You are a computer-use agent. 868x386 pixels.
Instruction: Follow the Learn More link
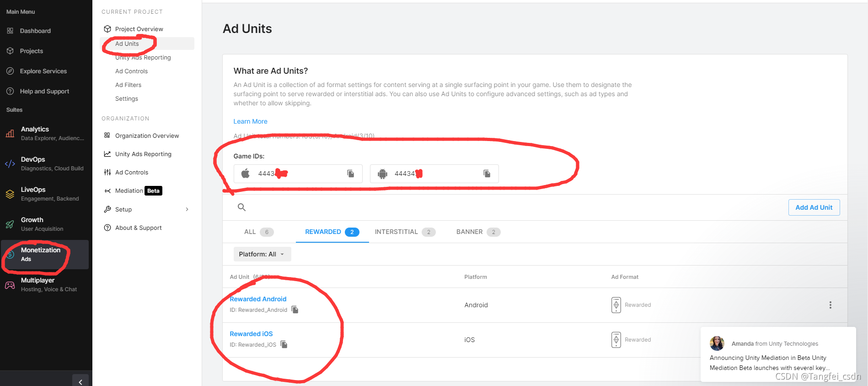coord(251,121)
